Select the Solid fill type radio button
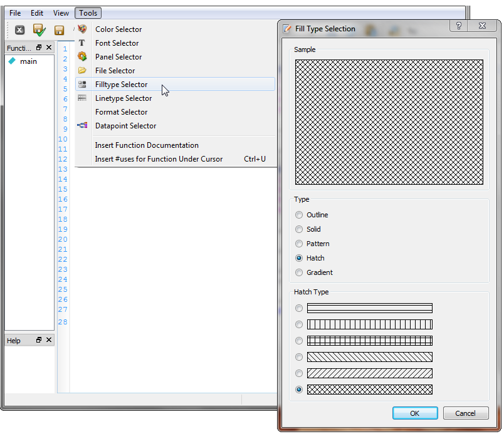This screenshot has width=504, height=434. tap(299, 229)
